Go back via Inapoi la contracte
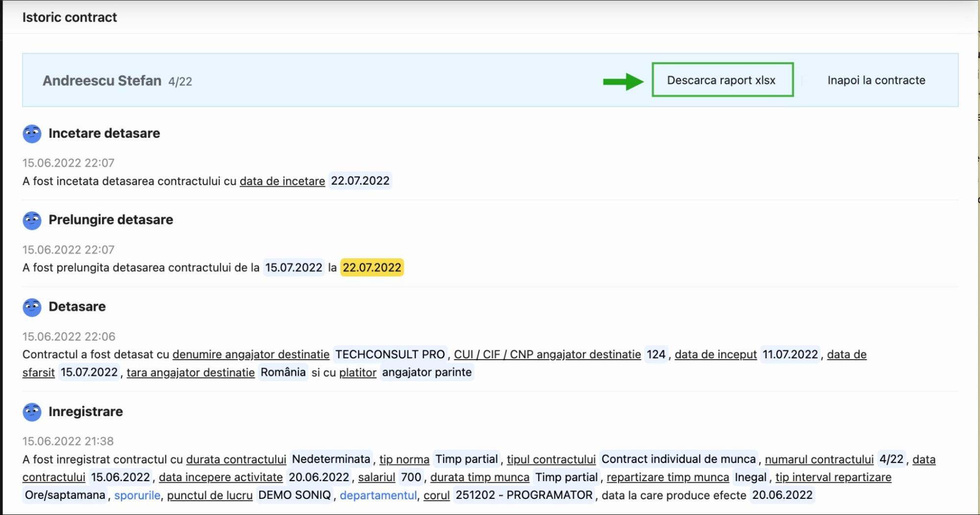 click(876, 80)
